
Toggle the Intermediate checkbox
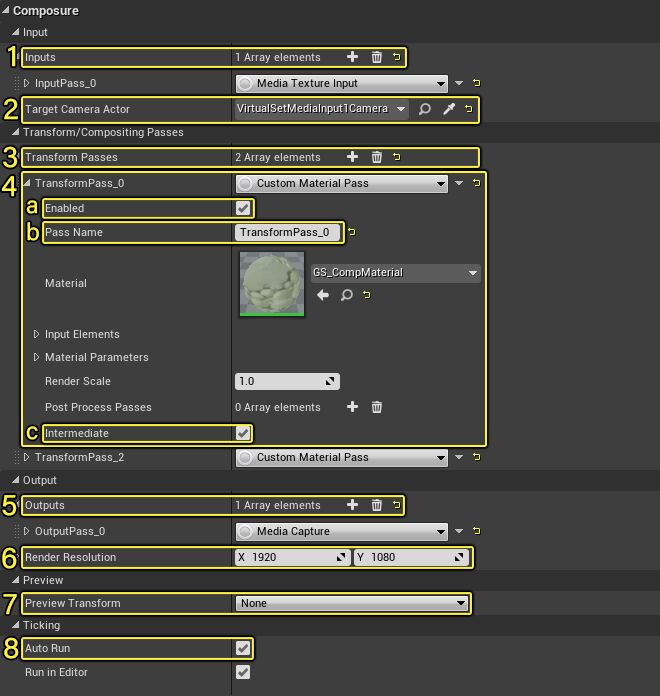coord(242,433)
